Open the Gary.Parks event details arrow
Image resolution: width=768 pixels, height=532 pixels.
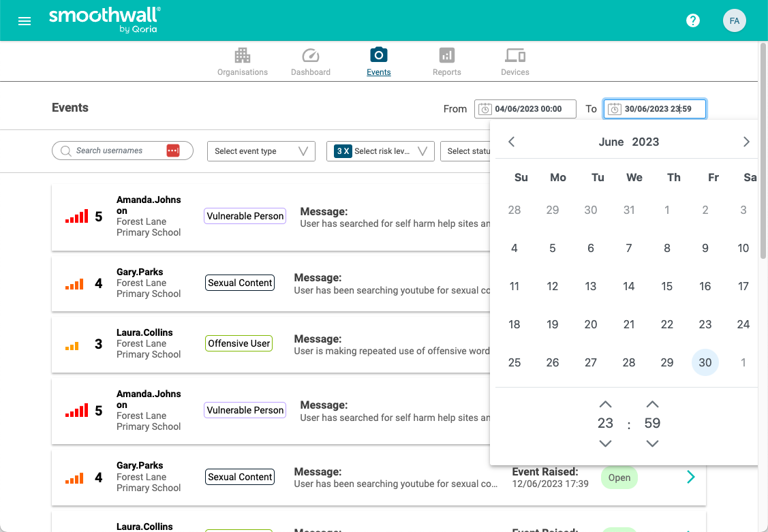[690, 477]
